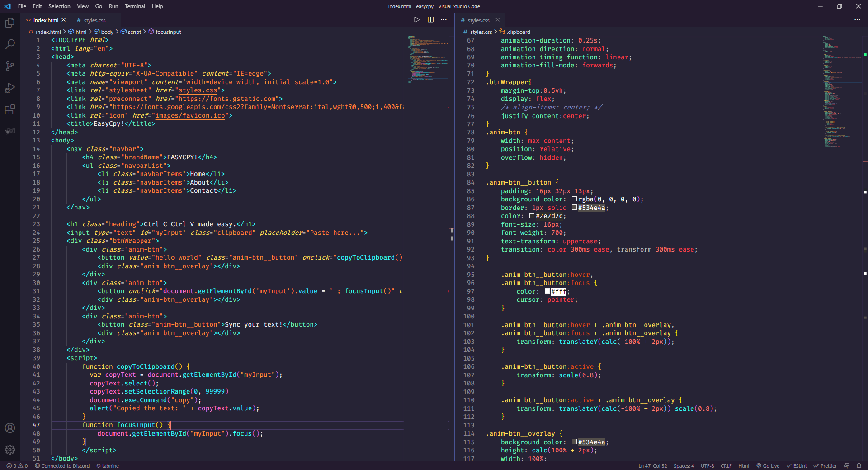Close the index.html tab
This screenshot has width=868, height=470.
(x=64, y=20)
